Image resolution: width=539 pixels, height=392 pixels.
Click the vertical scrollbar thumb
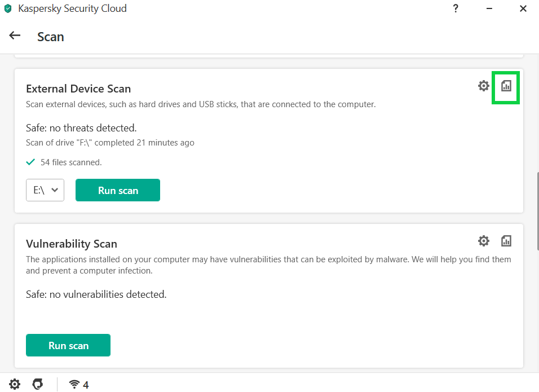538,211
